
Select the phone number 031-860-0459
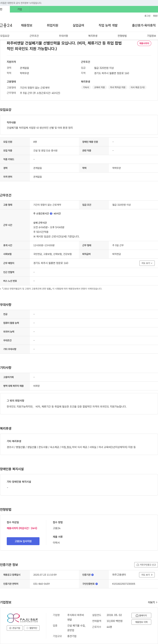41,584
